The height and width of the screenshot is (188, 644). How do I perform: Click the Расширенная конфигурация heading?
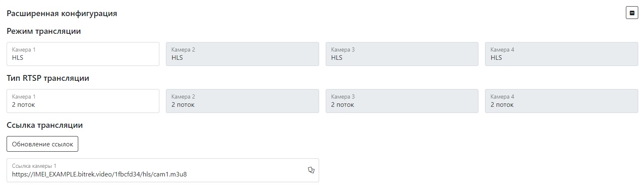pos(62,14)
